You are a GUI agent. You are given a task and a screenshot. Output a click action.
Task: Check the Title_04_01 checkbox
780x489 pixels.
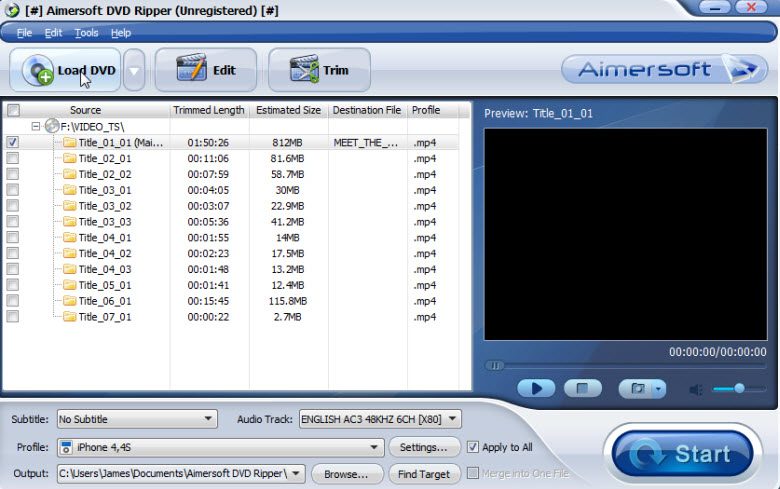tap(12, 237)
